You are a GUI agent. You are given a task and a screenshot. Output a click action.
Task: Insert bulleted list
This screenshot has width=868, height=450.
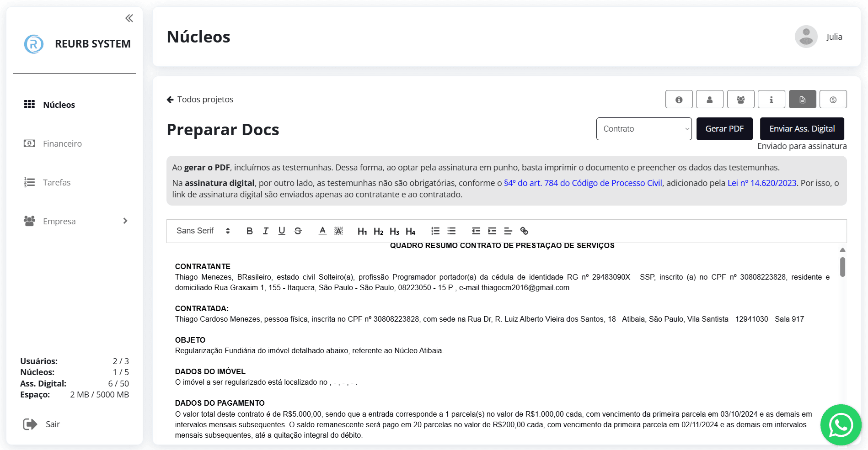click(x=451, y=231)
